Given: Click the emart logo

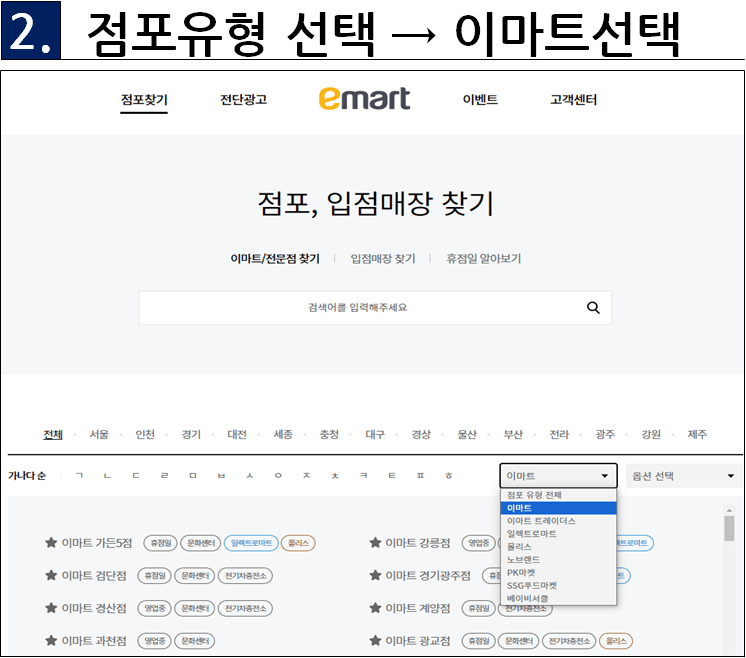Looking at the screenshot, I should [x=364, y=98].
